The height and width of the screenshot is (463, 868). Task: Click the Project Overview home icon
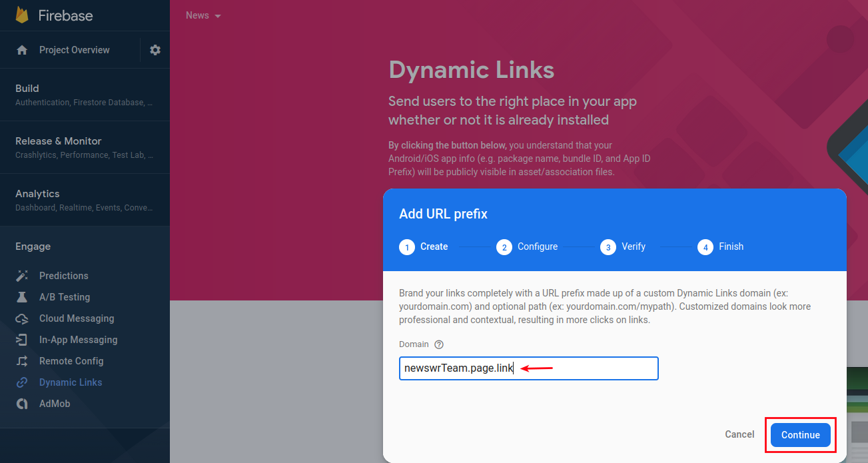(22, 50)
